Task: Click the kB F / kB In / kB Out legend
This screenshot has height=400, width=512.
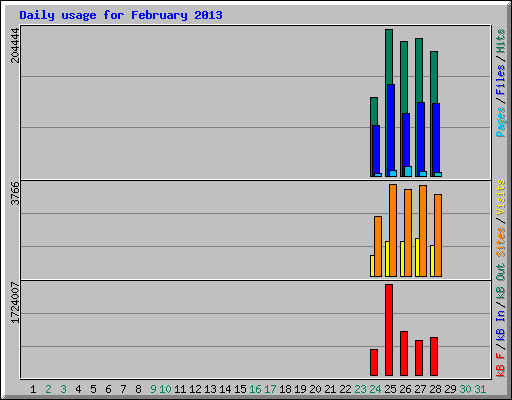Action: pos(500,320)
